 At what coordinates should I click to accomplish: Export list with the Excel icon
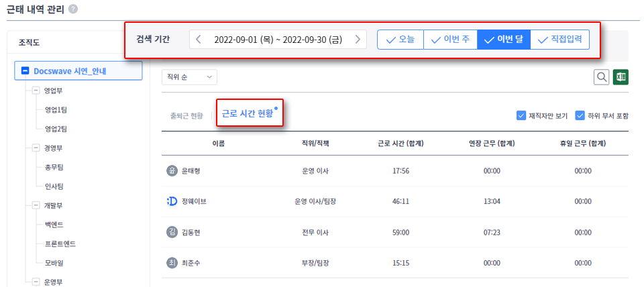pos(621,77)
